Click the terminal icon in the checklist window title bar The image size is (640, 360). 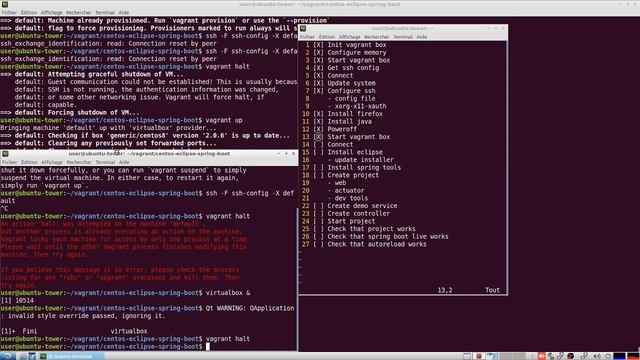(x=303, y=28)
